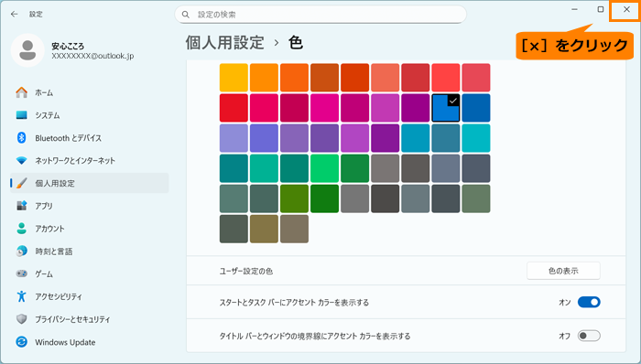Viewport: 641px width, 364px height.
Task: Open ゲーム settings
Action: [x=90, y=273]
